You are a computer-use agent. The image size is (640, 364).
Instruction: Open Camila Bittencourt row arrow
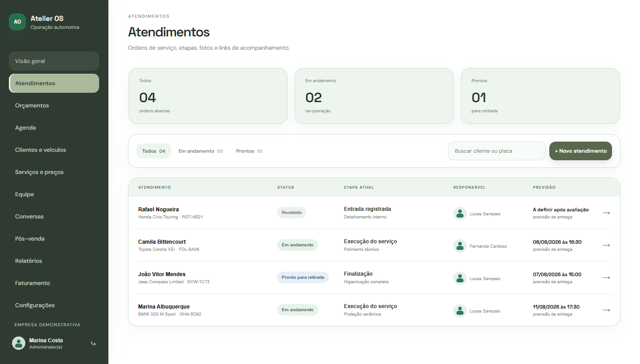(606, 245)
